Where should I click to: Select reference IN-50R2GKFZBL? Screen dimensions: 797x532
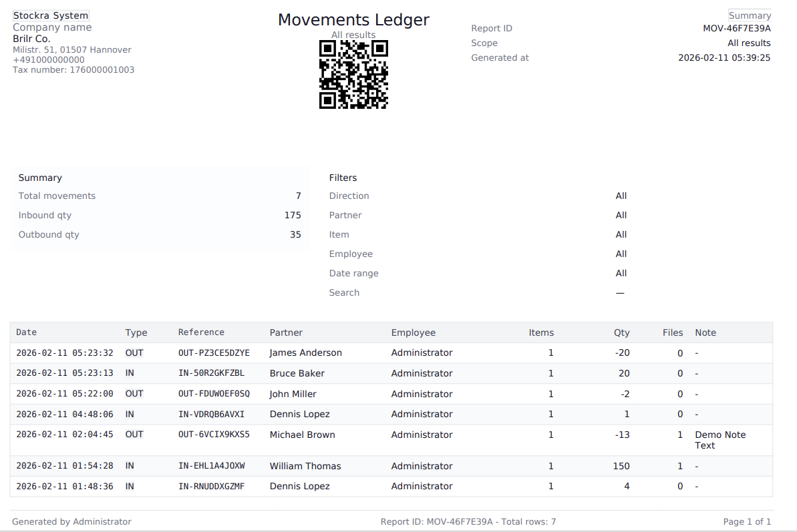(x=211, y=373)
